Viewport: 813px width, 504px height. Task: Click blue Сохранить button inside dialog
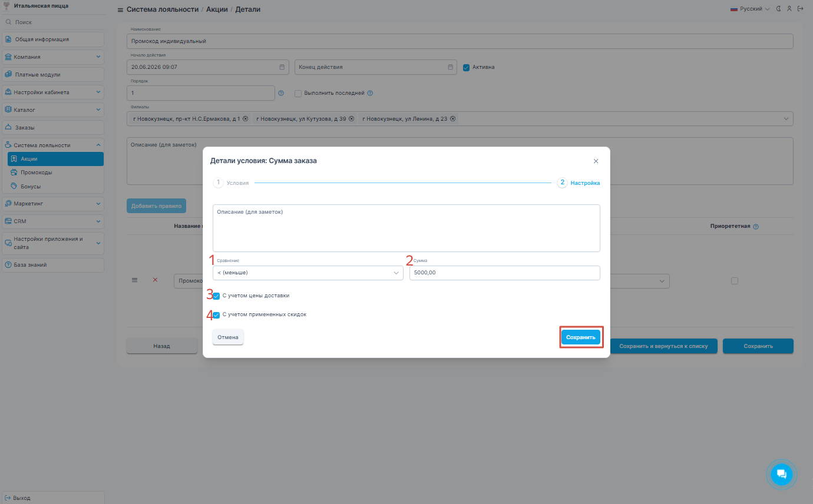click(581, 337)
